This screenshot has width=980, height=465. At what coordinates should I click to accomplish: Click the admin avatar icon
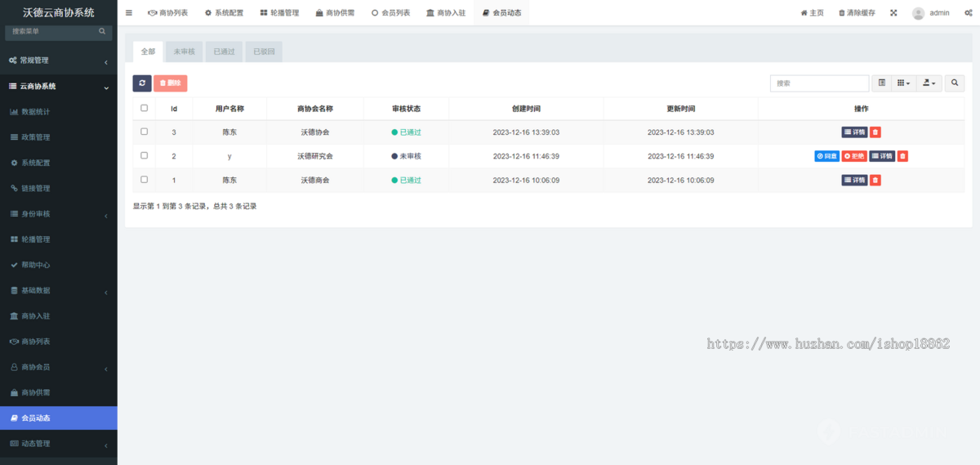point(919,13)
